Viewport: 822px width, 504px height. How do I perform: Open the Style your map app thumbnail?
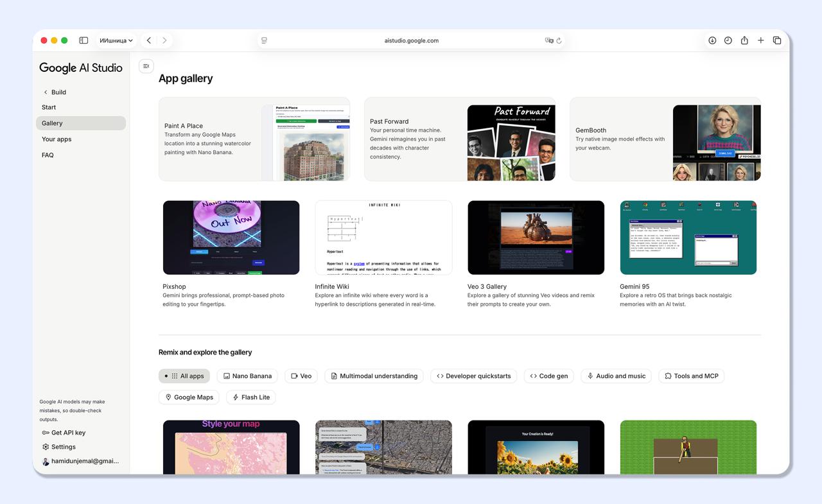(x=231, y=448)
